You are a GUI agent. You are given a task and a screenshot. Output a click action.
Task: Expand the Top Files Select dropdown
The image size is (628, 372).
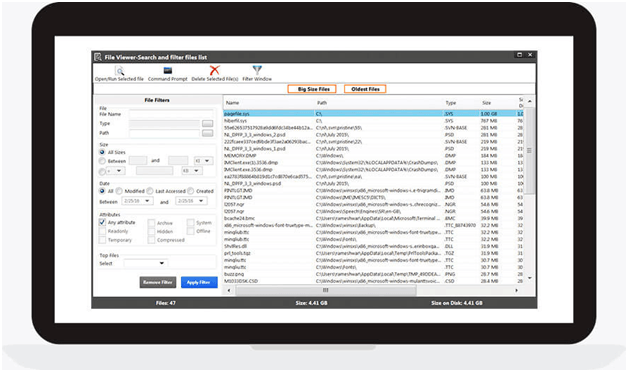tap(145, 263)
